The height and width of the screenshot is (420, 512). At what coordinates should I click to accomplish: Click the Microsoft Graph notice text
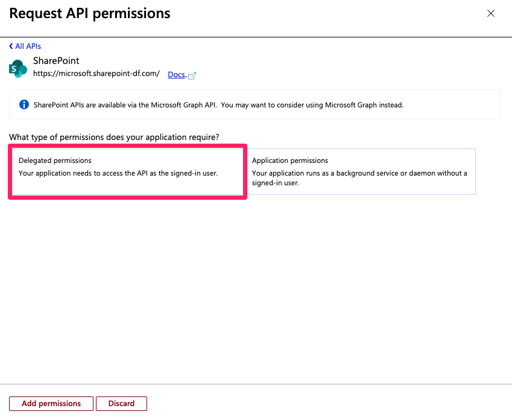[218, 105]
